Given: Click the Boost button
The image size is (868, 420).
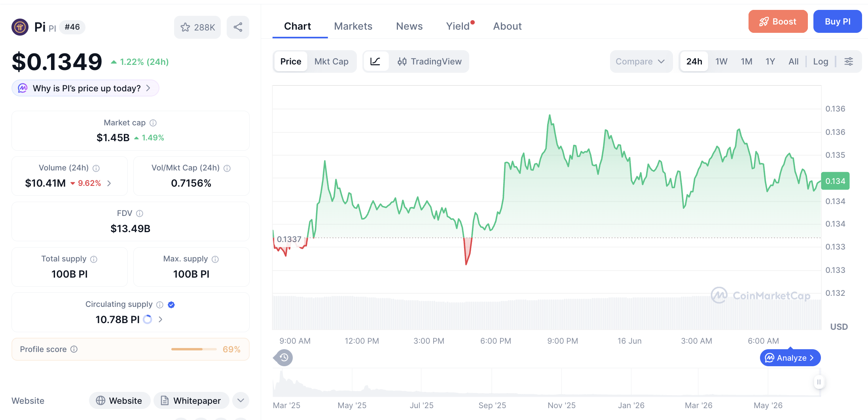Looking at the screenshot, I should tap(778, 21).
